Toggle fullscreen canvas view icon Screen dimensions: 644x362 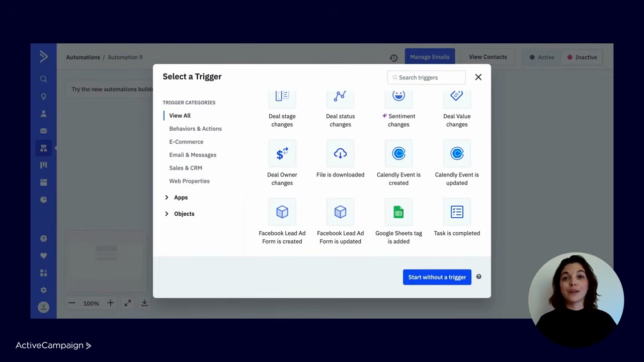coord(128,303)
